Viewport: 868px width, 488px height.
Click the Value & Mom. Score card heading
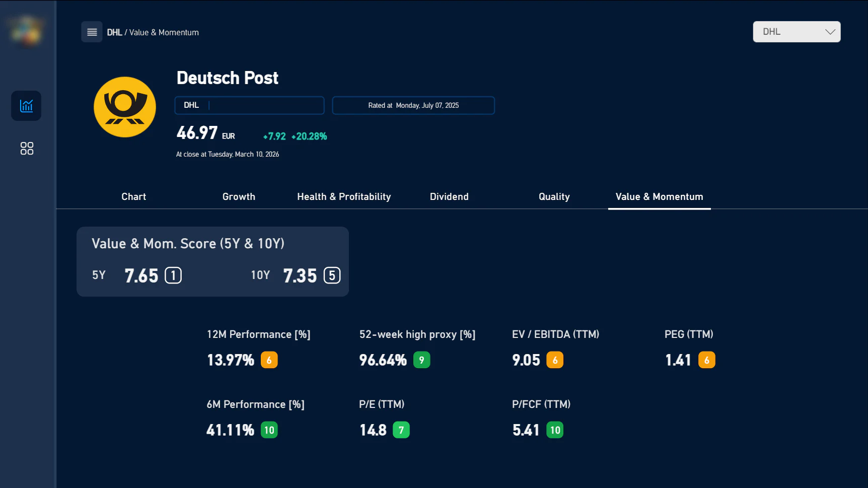(188, 244)
